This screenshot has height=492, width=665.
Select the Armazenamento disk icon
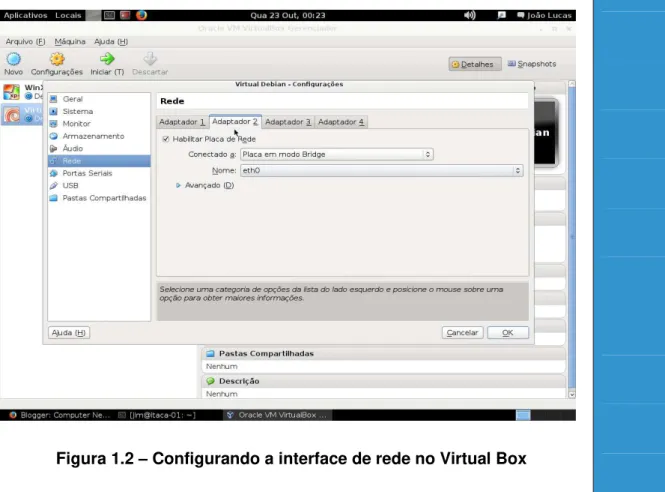[x=53, y=136]
